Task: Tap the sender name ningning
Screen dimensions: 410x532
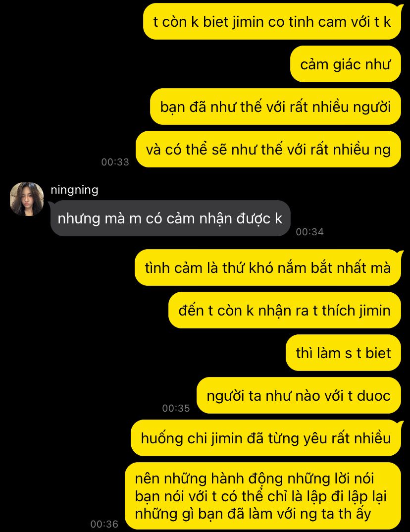Action: pos(74,189)
